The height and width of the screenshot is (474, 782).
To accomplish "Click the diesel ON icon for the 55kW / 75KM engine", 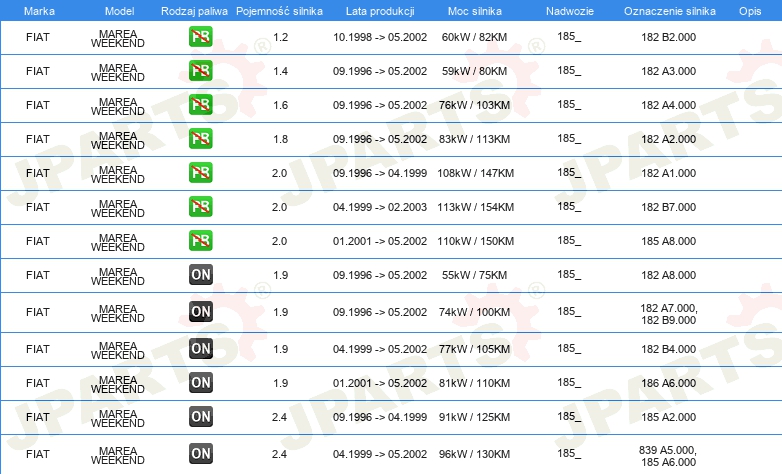I will coord(200,274).
